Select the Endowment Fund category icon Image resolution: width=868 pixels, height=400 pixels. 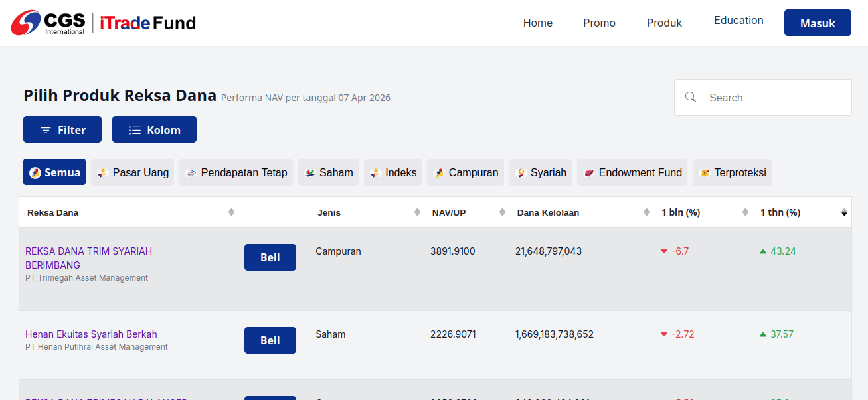tap(588, 173)
